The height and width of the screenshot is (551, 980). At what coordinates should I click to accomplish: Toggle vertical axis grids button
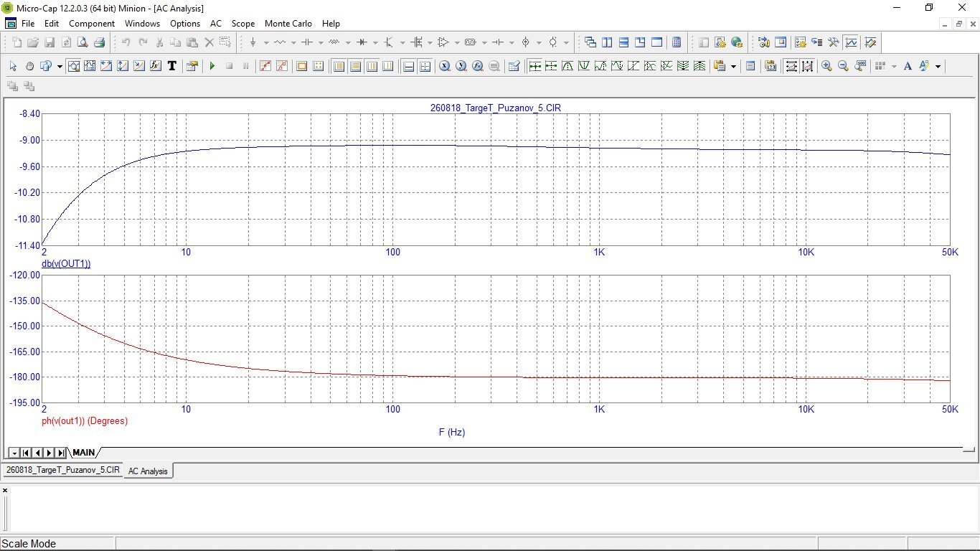click(355, 66)
